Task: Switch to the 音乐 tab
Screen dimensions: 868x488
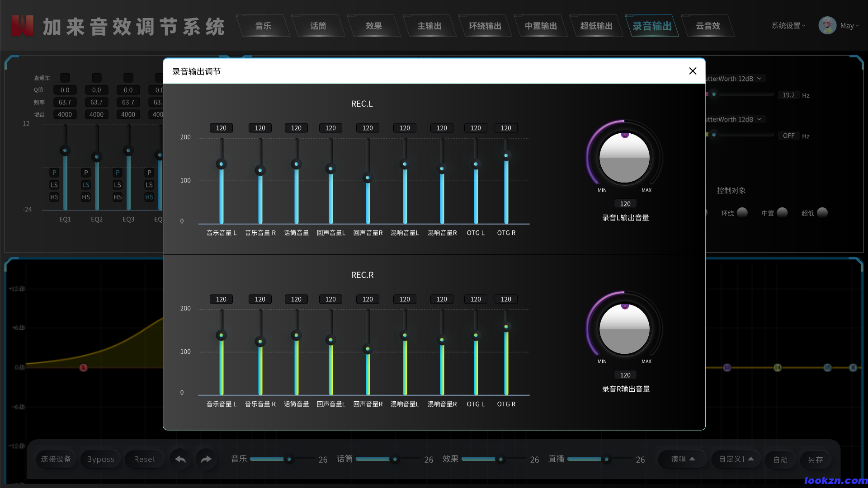Action: 263,26
